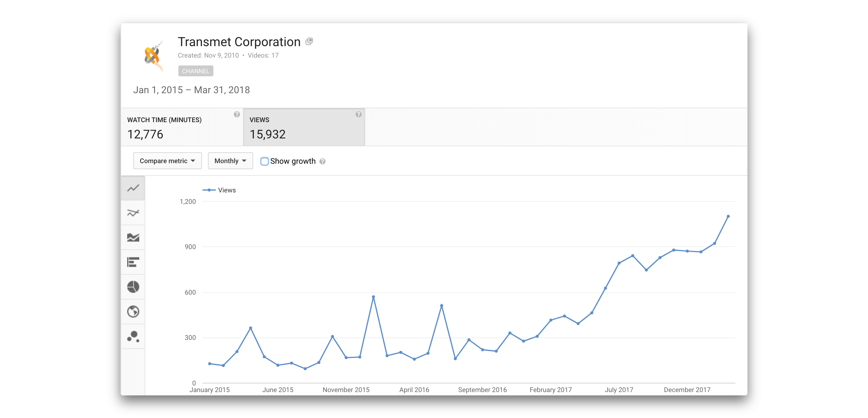
Task: Click the Views legend entry in chart
Action: 219,190
